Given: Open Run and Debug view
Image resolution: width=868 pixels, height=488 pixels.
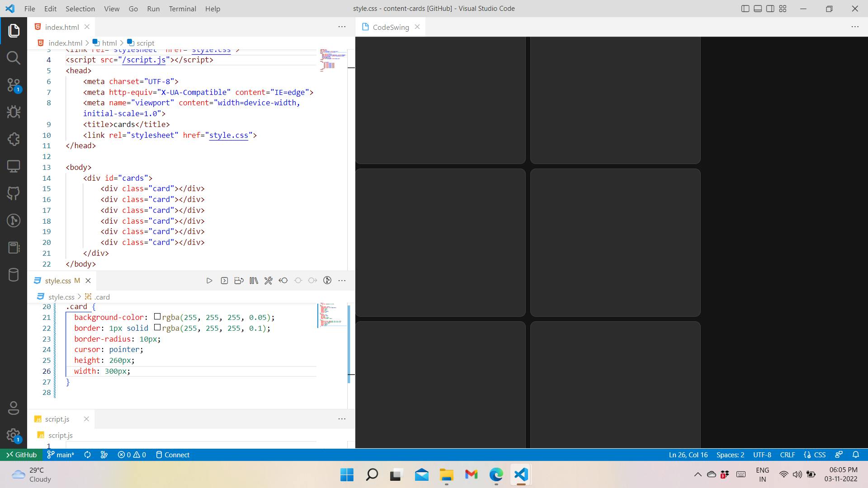Looking at the screenshot, I should click(x=14, y=112).
